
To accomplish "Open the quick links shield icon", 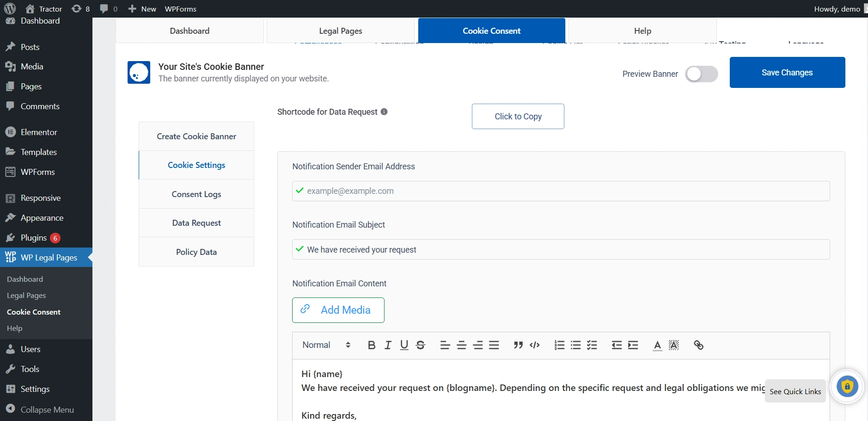I will (847, 386).
